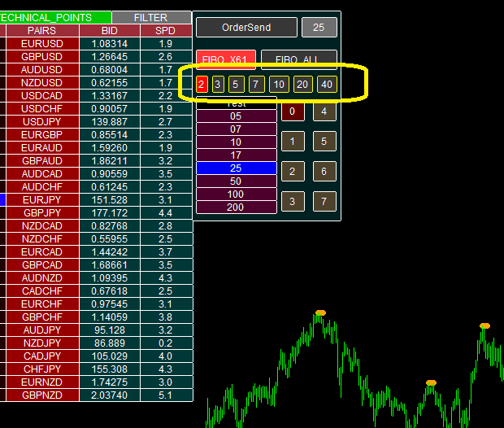The width and height of the screenshot is (504, 428).
Task: Click the BID column header
Action: tap(110, 31)
